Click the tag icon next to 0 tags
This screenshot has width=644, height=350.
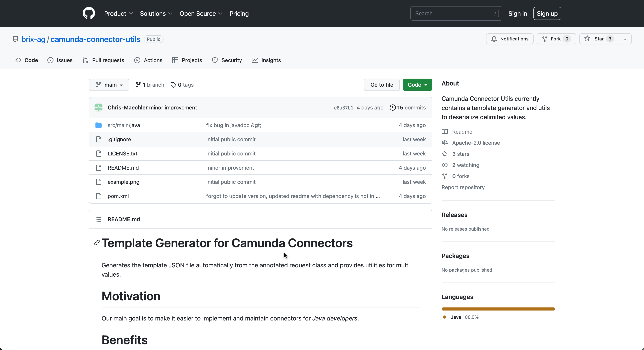tap(173, 85)
